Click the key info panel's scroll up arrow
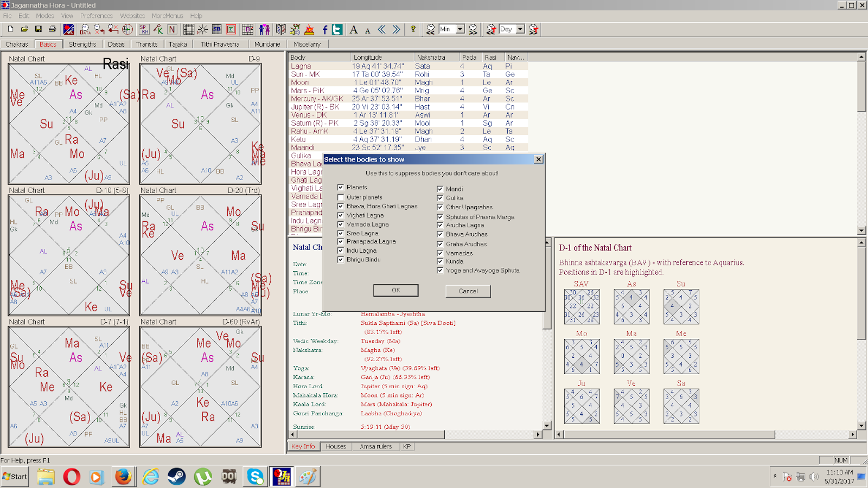 point(547,242)
